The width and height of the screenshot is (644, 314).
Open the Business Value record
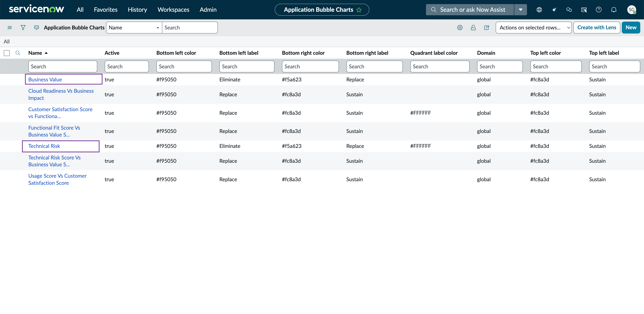pos(45,80)
